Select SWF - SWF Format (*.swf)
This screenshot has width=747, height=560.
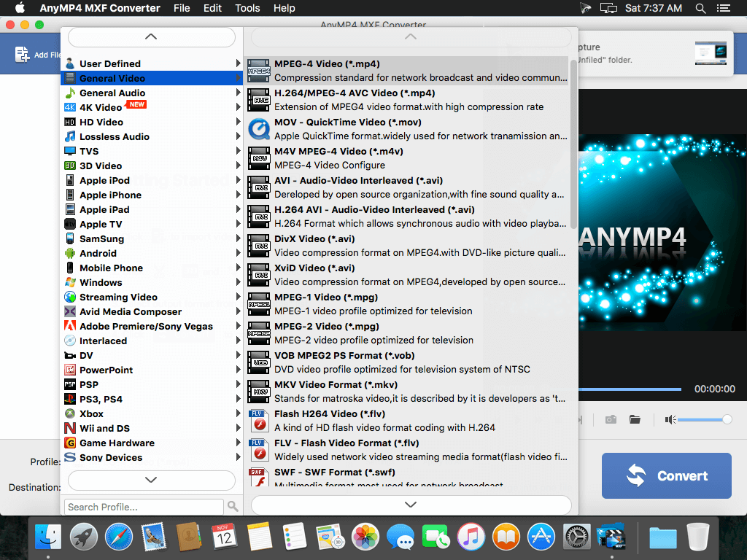[408, 477]
